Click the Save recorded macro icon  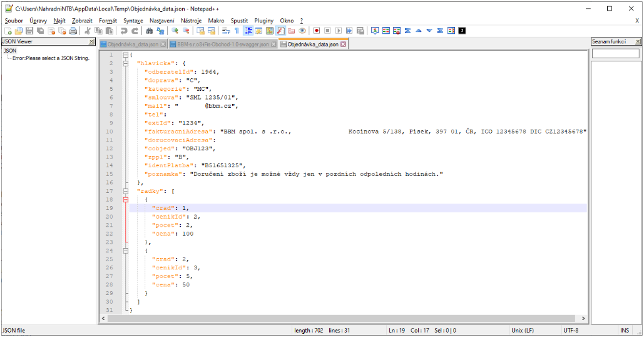click(x=360, y=31)
